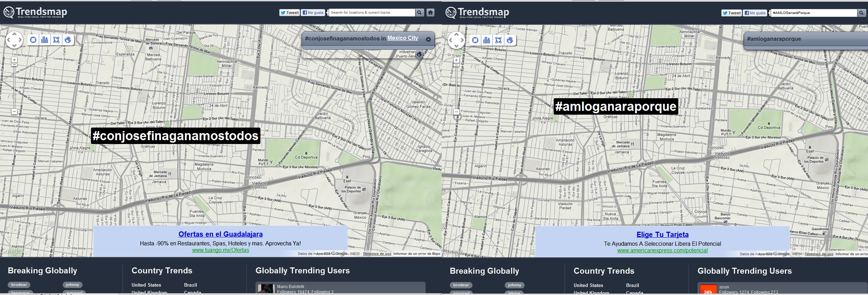Click the Country Trends heading in left window
Screen dimensions: 868x295
pos(162,271)
